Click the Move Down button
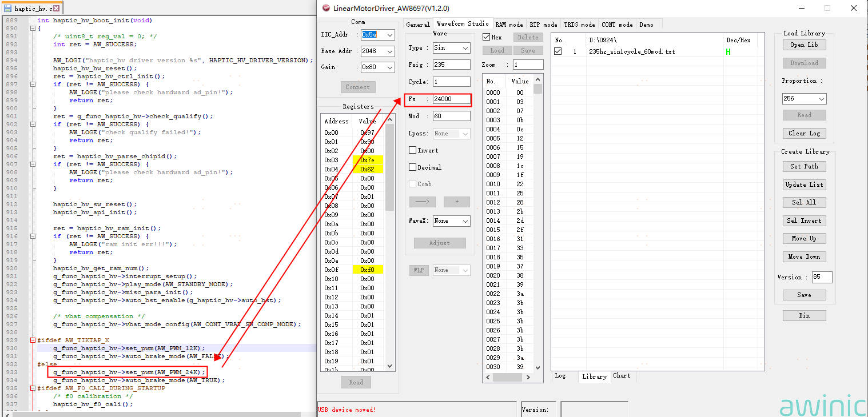Screen dimensions: 868x417 point(804,256)
